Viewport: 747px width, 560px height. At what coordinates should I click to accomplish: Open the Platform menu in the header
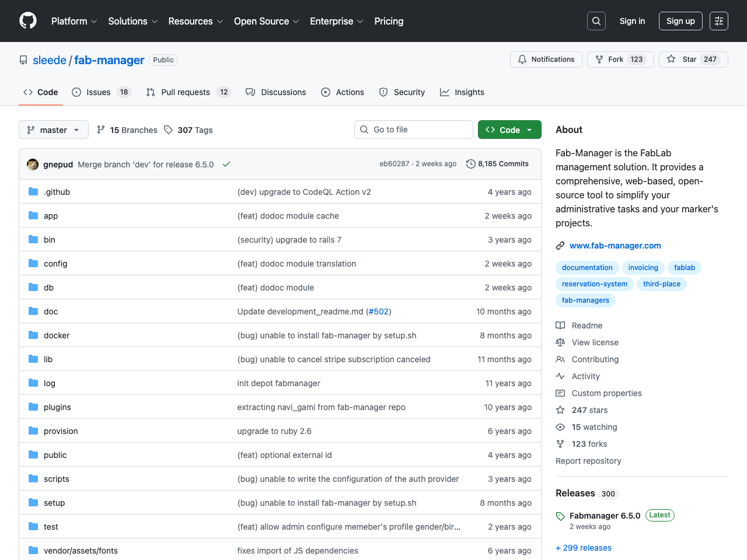click(x=74, y=21)
